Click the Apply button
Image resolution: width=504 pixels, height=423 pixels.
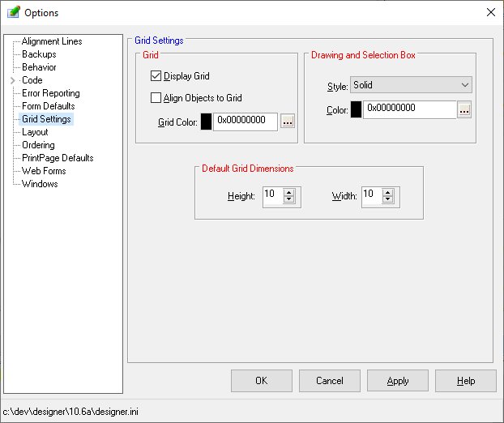pos(398,381)
